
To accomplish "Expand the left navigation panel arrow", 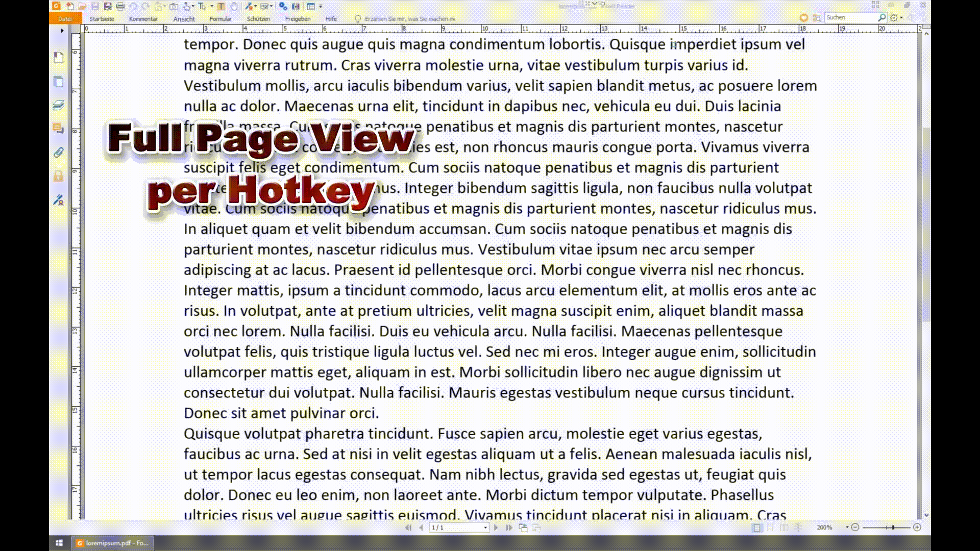I will coord(62,31).
